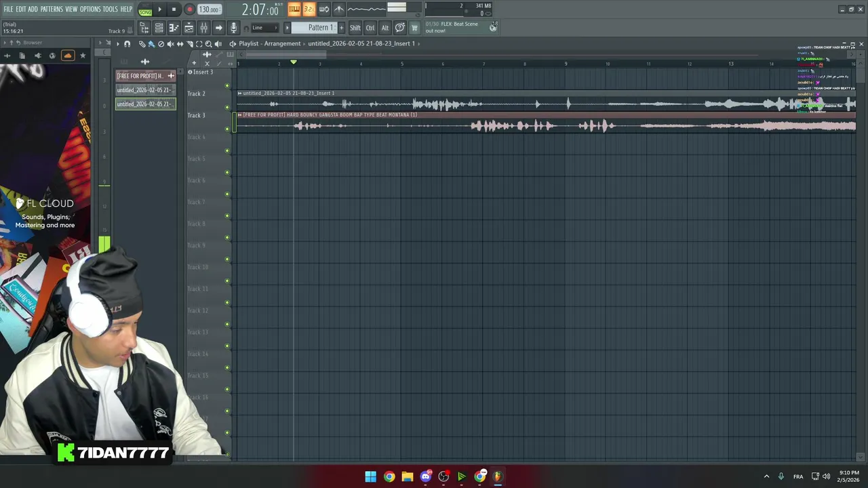
Task: Mute the Insert 3 track
Action: click(x=227, y=85)
